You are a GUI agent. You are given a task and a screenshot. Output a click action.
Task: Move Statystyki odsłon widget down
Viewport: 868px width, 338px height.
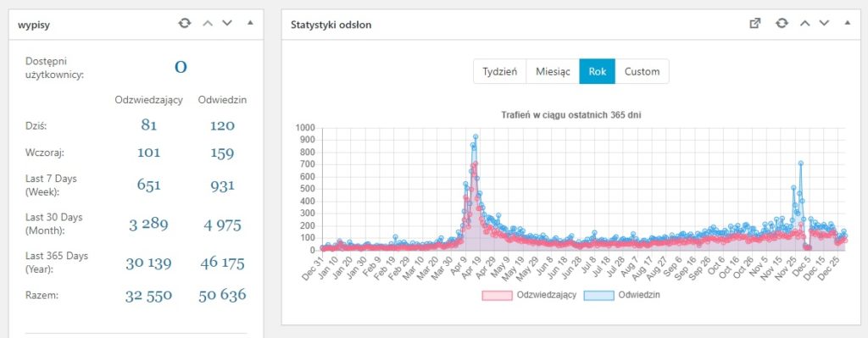coord(824,23)
